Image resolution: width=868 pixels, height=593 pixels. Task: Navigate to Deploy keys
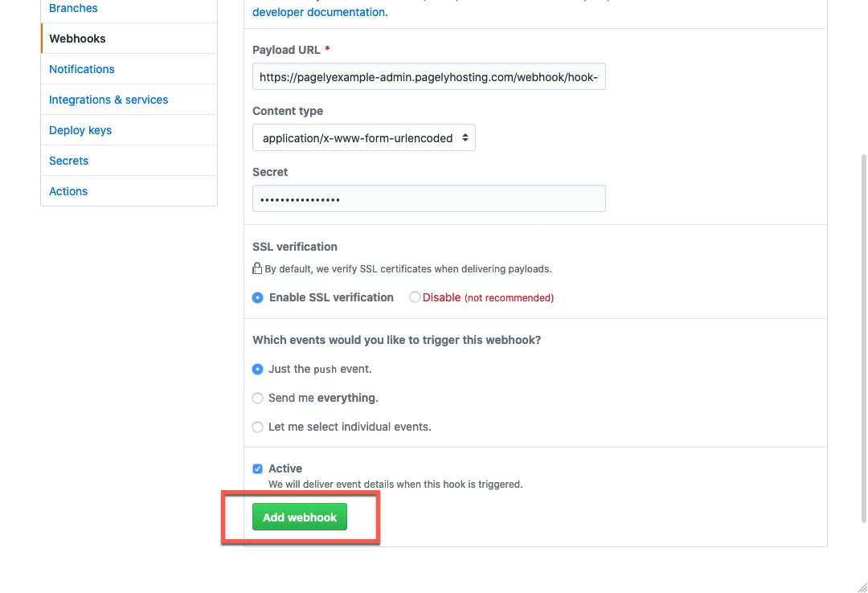point(80,130)
